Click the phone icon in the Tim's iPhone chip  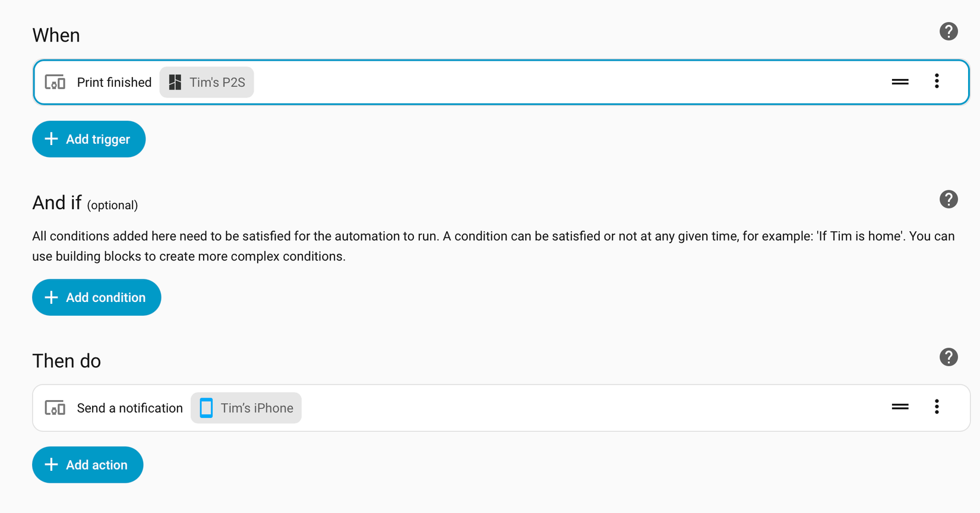click(206, 408)
